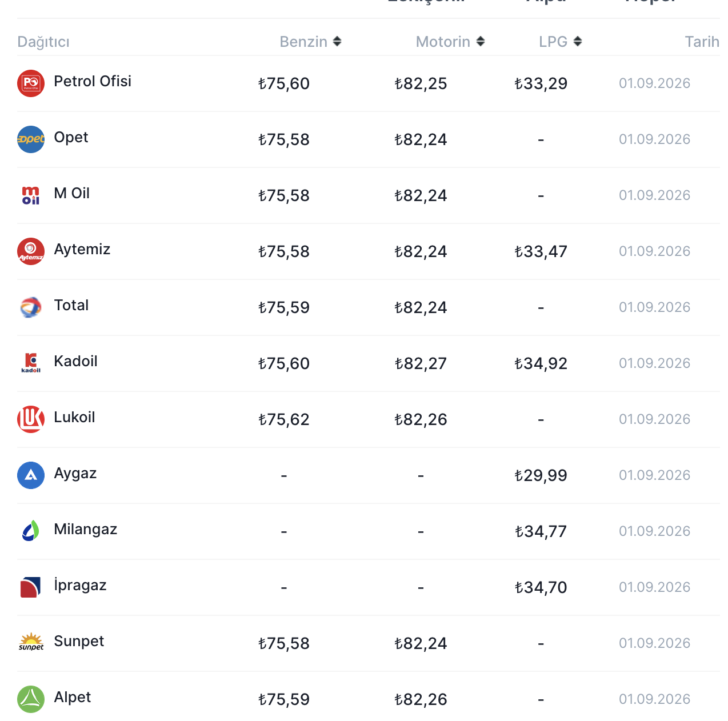Click the Dağıtıcı column header
Image resolution: width=728 pixels, height=721 pixels.
(43, 42)
